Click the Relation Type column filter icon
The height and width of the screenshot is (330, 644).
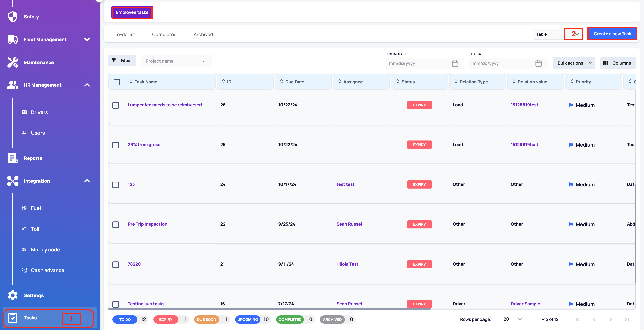point(501,81)
